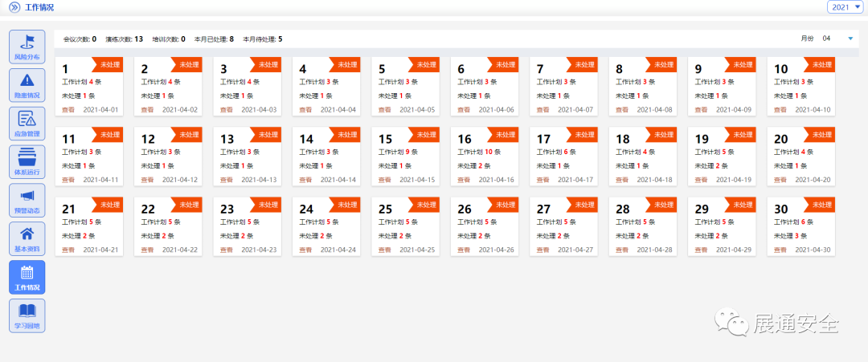Select day number 7 card heading
The width and height of the screenshot is (868, 362).
pos(540,70)
